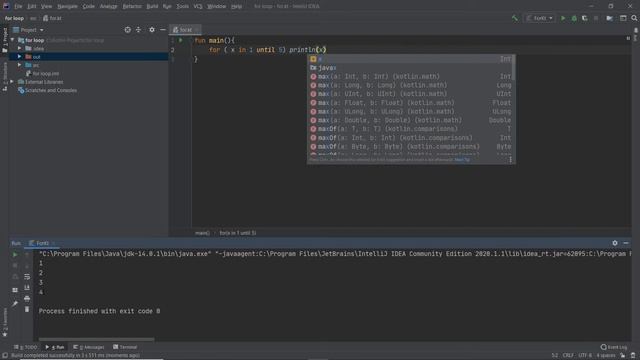Viewport: 640px width, 360px height.
Task: Click the locate file target icon in Project panel
Action: click(x=128, y=30)
